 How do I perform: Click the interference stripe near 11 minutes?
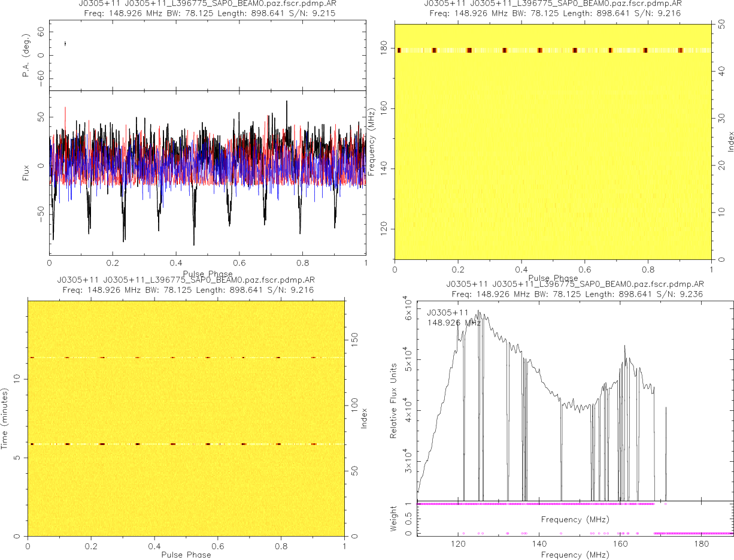tap(186, 358)
